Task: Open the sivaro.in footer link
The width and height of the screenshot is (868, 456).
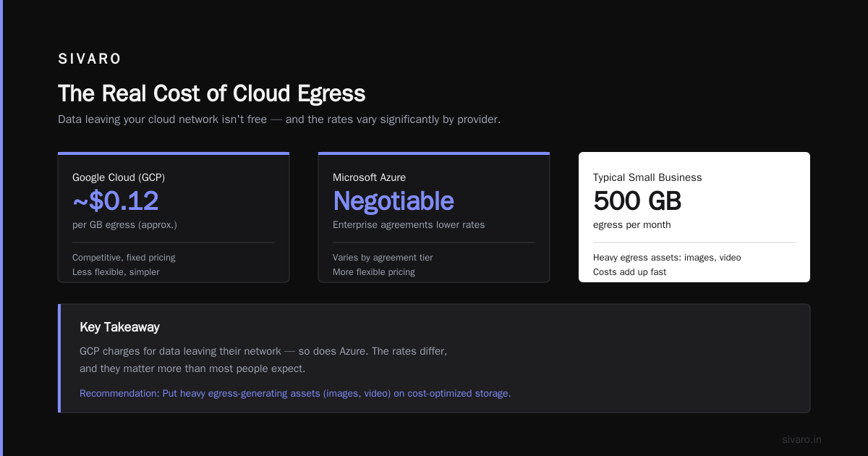Action: click(x=801, y=439)
